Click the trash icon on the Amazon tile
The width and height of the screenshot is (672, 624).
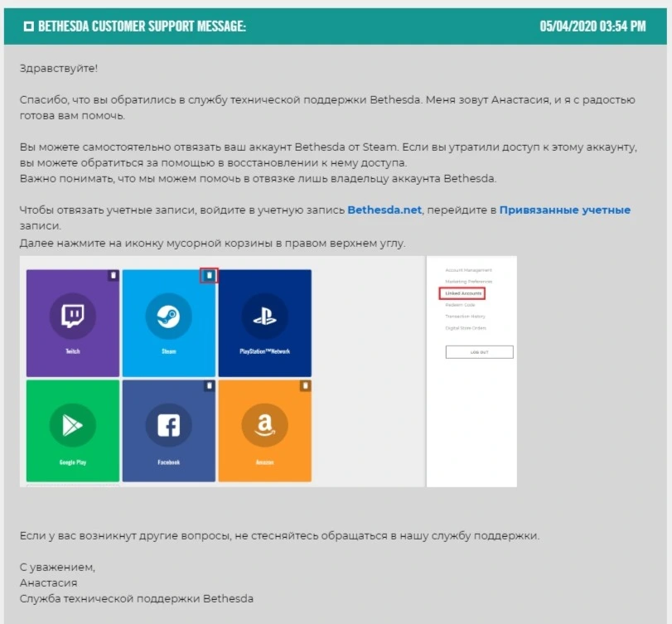pos(305,385)
